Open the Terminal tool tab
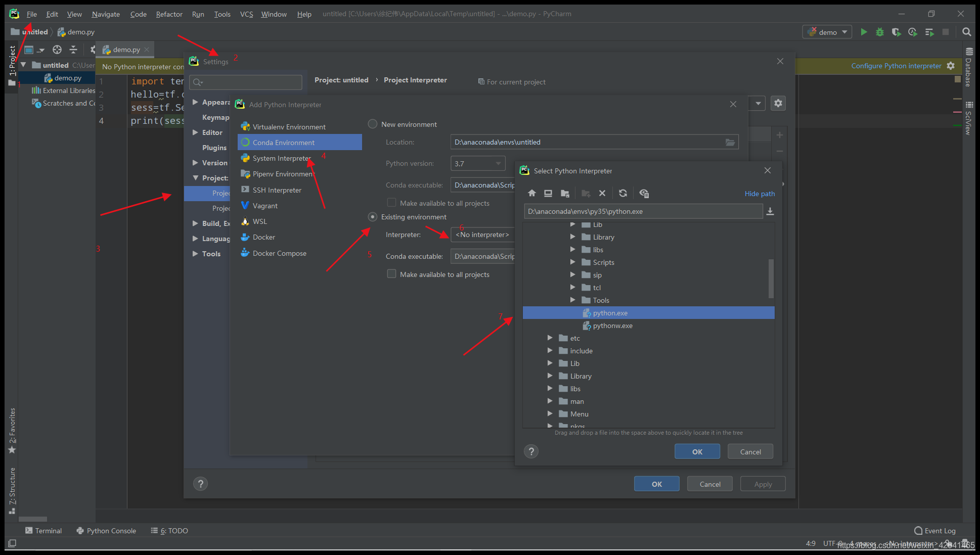Viewport: 980px width, 555px height. (x=43, y=531)
